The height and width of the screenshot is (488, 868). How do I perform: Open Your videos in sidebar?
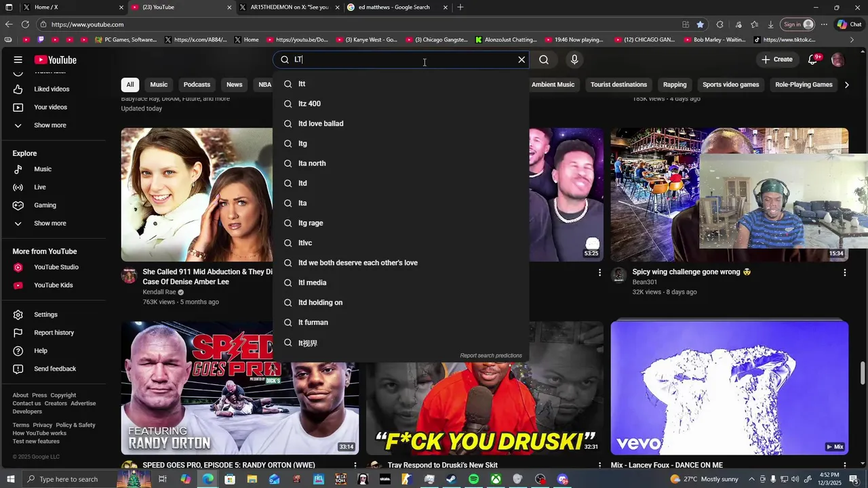[x=52, y=107]
